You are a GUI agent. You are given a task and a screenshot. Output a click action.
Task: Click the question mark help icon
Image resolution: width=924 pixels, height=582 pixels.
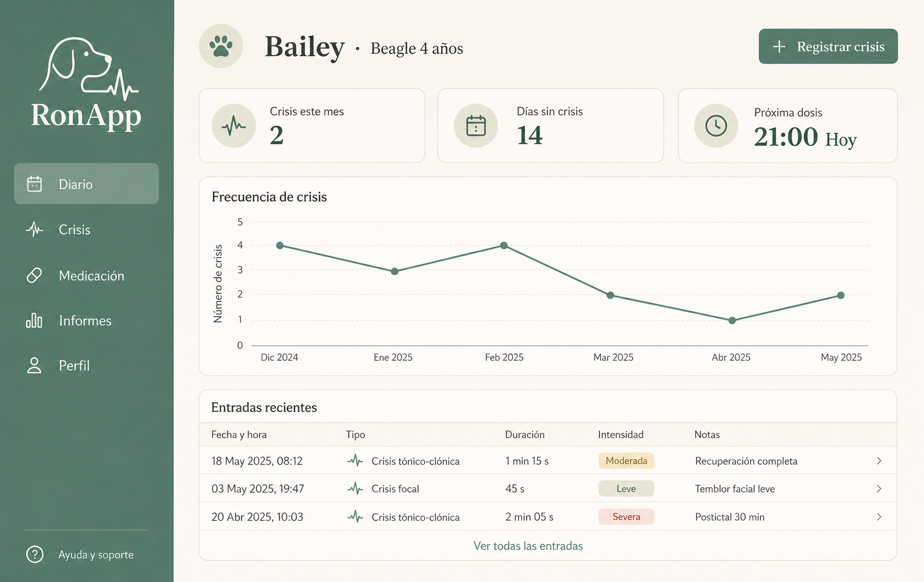click(x=35, y=554)
